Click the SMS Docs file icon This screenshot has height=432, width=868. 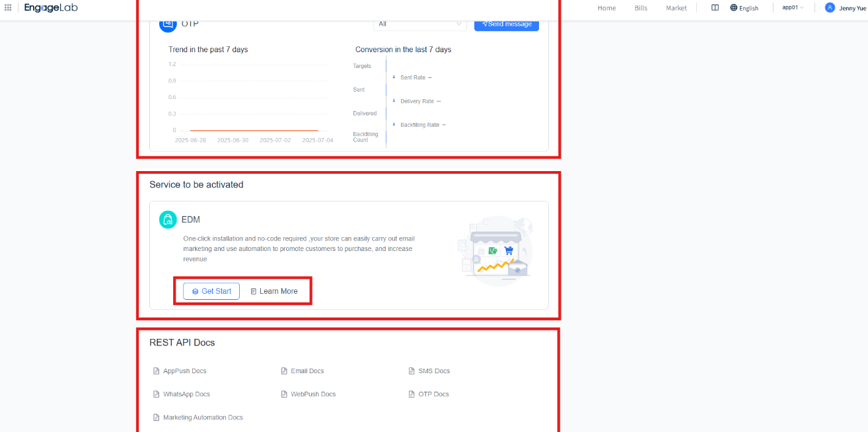(412, 371)
